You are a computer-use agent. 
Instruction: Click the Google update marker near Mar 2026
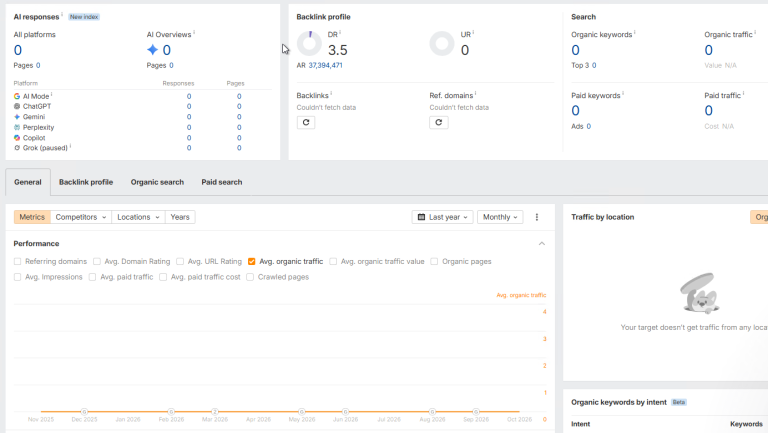click(215, 411)
